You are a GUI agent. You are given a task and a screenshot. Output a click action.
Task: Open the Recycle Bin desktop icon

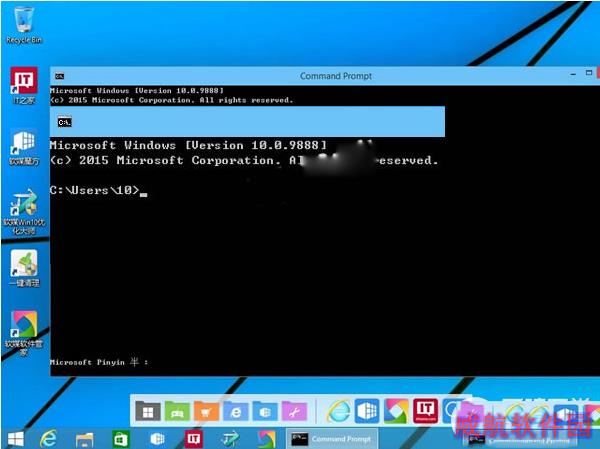pyautogui.click(x=24, y=25)
